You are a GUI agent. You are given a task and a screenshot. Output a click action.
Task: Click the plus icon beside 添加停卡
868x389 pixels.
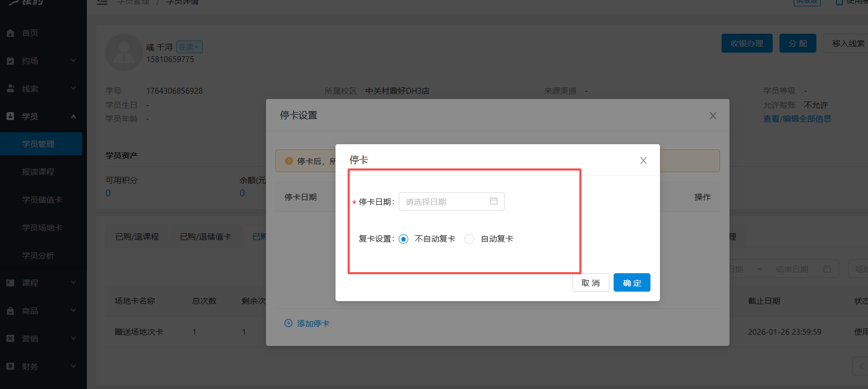(x=288, y=323)
